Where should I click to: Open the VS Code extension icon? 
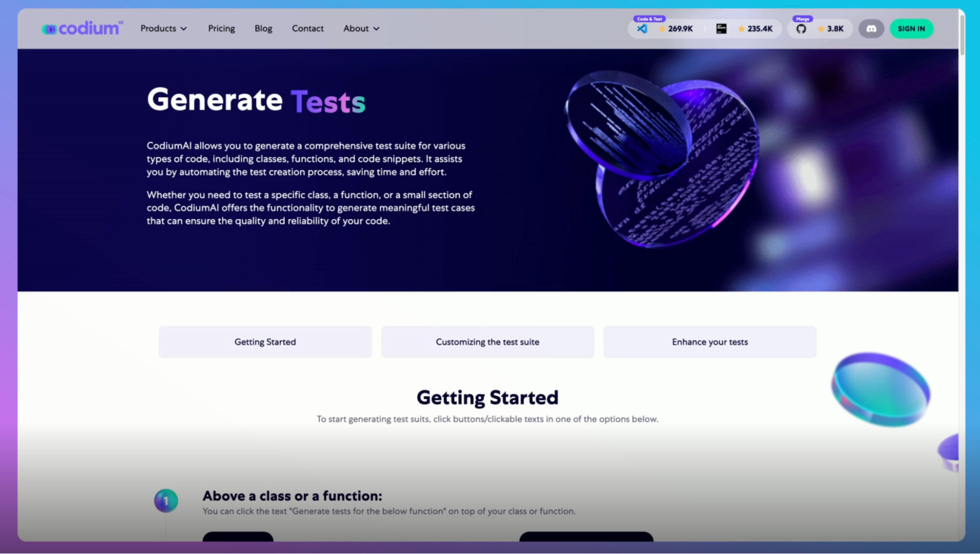tap(642, 29)
